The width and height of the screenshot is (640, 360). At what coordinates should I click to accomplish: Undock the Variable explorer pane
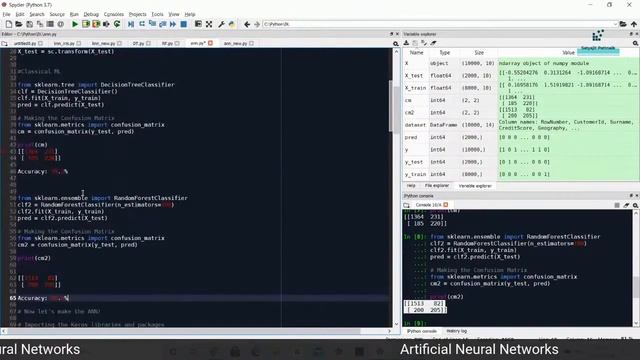click(631, 34)
